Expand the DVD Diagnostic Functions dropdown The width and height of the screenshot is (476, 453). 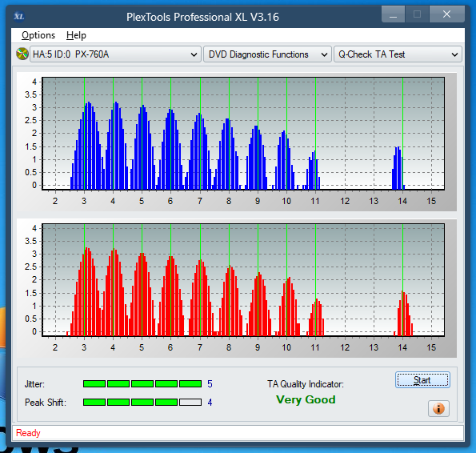coord(267,54)
